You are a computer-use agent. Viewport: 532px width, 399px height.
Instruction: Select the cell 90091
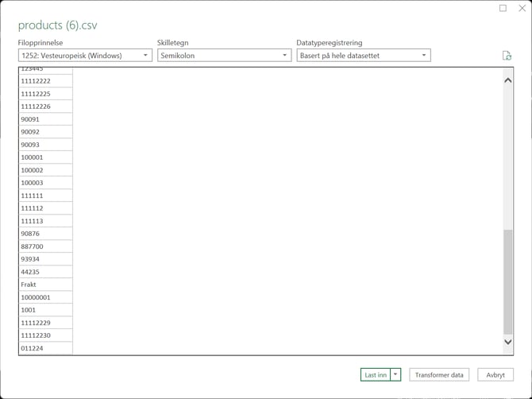[x=46, y=119]
